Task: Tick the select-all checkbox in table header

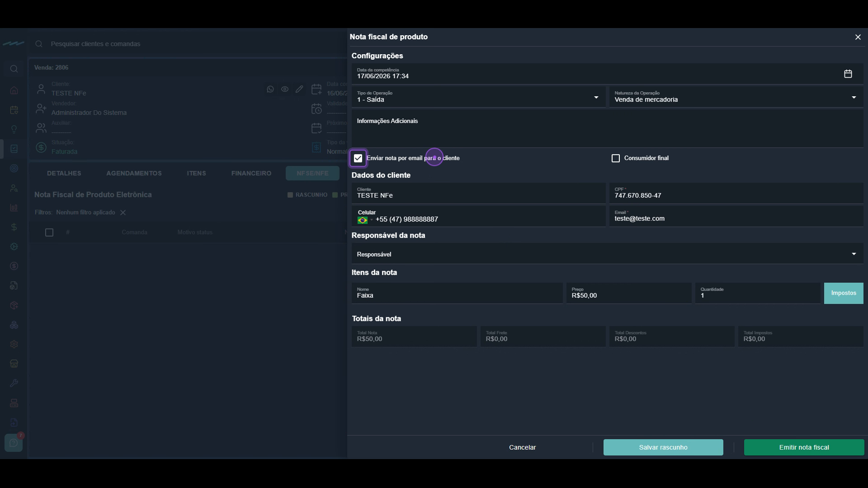Action: point(49,232)
